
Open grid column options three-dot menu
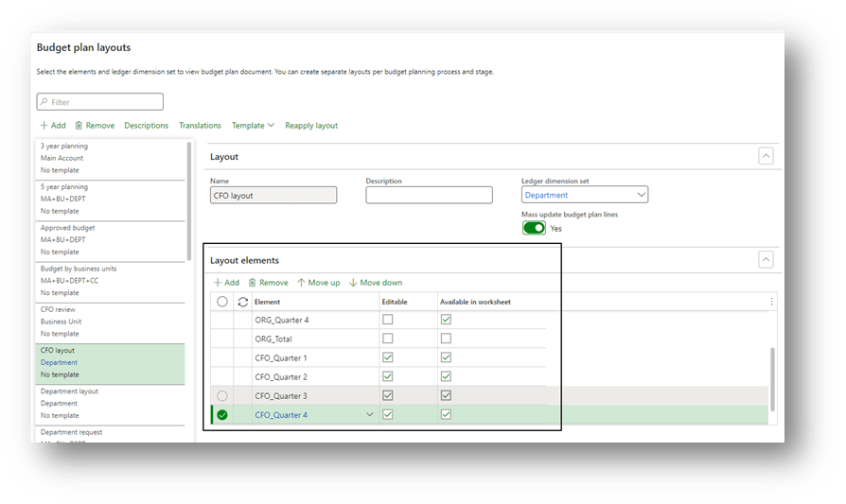click(771, 302)
